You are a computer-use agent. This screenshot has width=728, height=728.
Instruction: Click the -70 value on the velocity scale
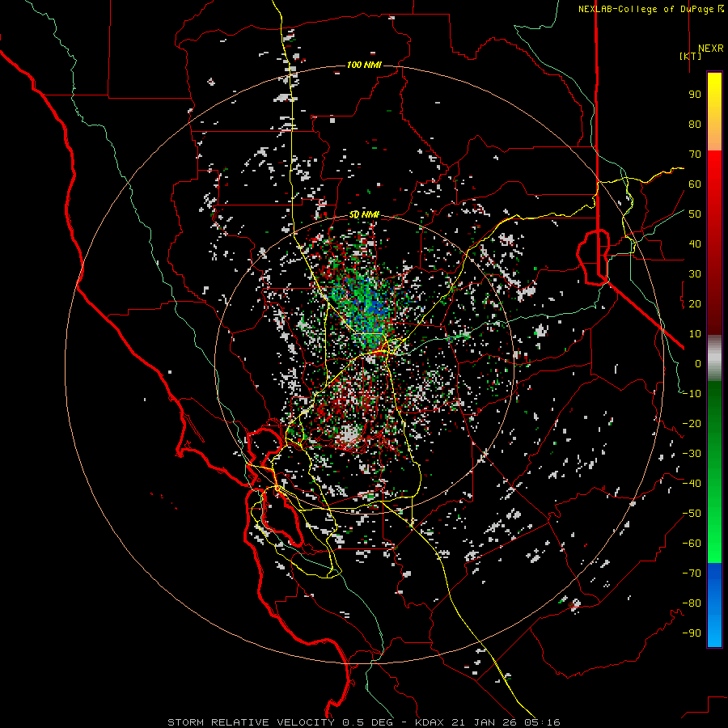pyautogui.click(x=692, y=574)
